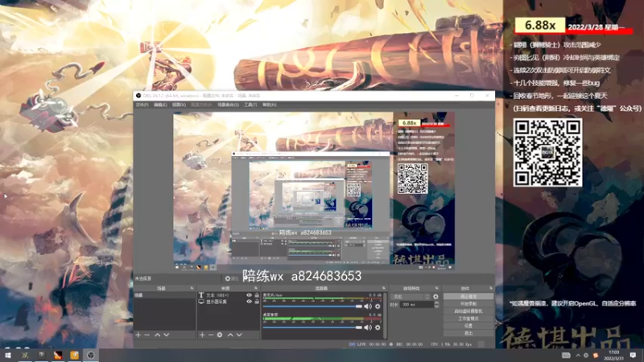Move scene down in Scenes panel
This screenshot has width=644, height=362.
click(x=167, y=335)
